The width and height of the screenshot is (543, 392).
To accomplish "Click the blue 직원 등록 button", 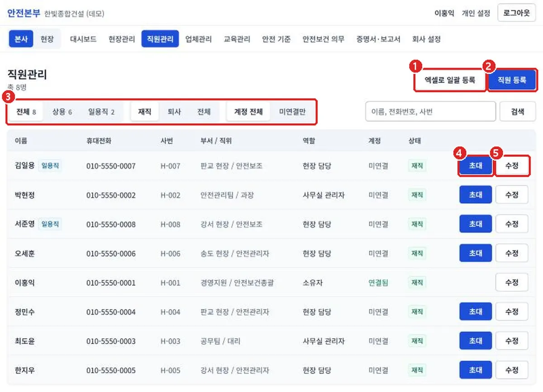I will click(x=512, y=80).
